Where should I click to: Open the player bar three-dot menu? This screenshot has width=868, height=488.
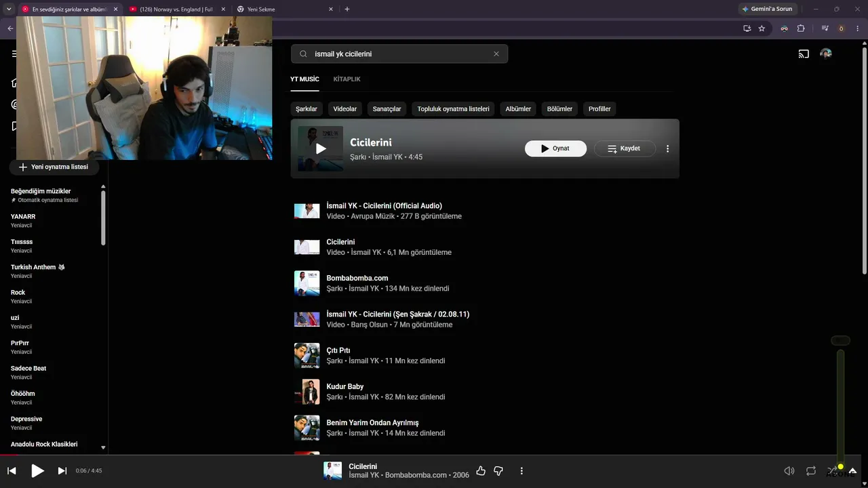click(521, 470)
